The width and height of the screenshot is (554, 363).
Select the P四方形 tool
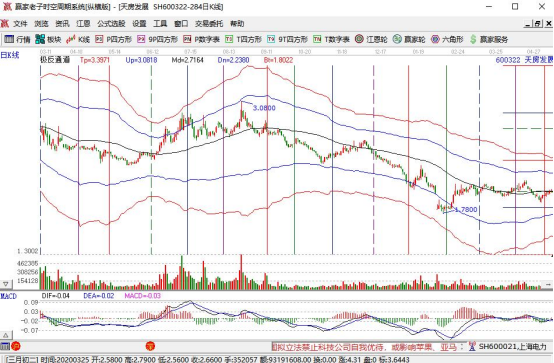tap(113, 39)
